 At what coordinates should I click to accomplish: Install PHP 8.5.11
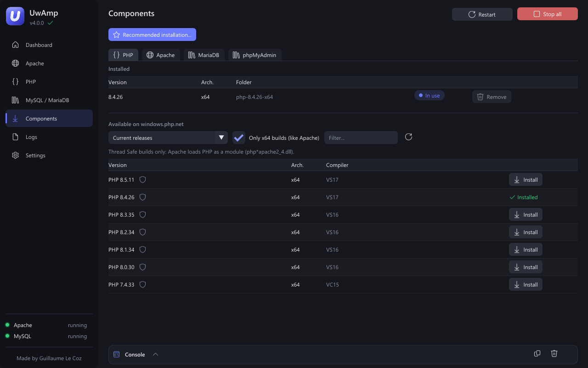[x=526, y=180]
